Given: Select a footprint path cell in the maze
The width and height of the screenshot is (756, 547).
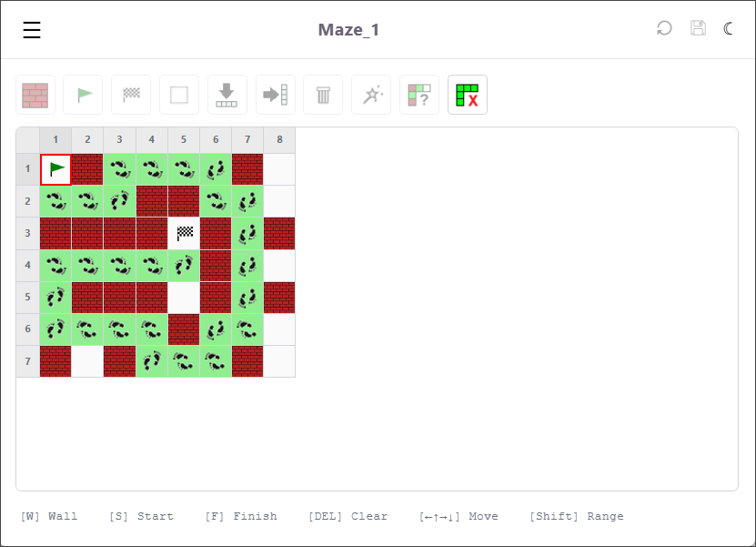Looking at the screenshot, I should 119,169.
